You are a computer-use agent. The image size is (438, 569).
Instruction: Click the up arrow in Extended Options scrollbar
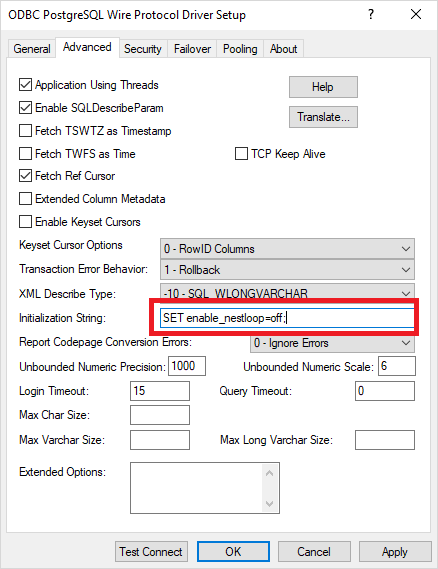269,473
